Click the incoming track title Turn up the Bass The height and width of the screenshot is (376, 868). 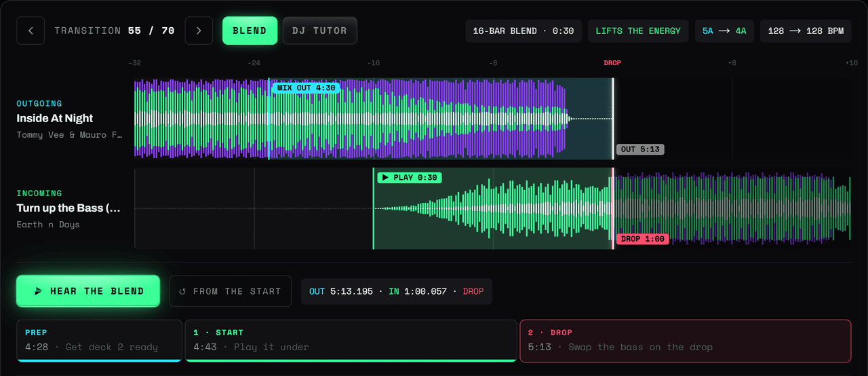pos(69,208)
